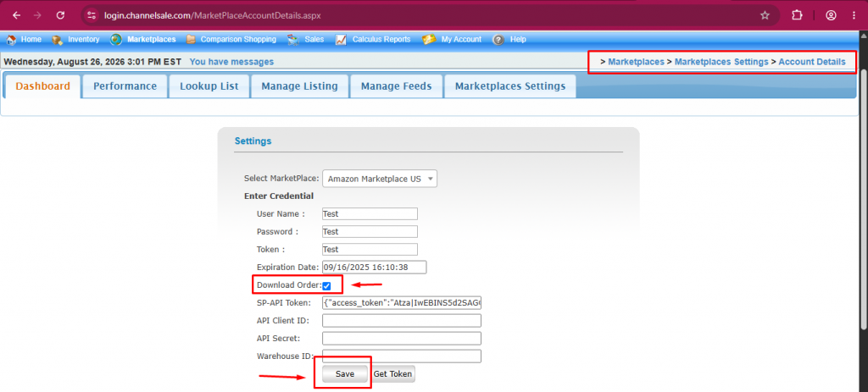
Task: Click the Expiration Date field
Action: [x=374, y=267]
